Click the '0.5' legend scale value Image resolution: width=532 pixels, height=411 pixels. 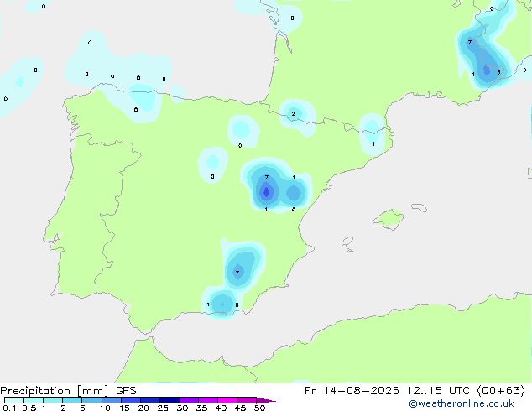29,408
